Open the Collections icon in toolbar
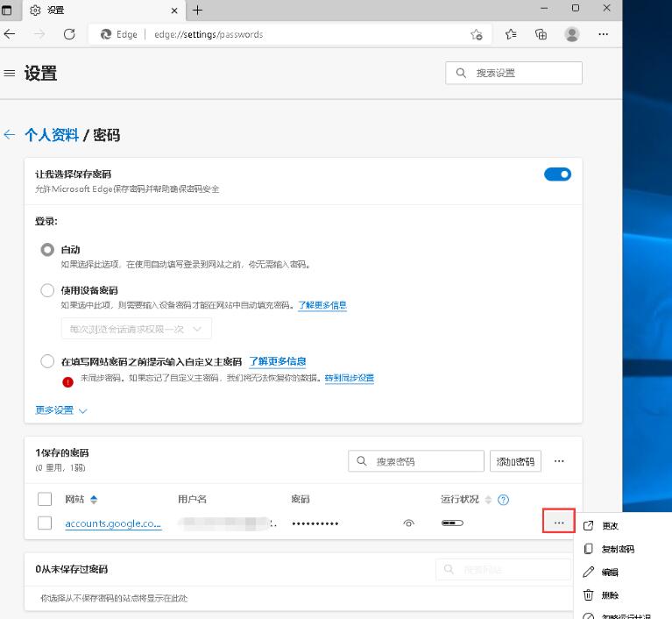This screenshot has width=672, height=619. point(541,34)
